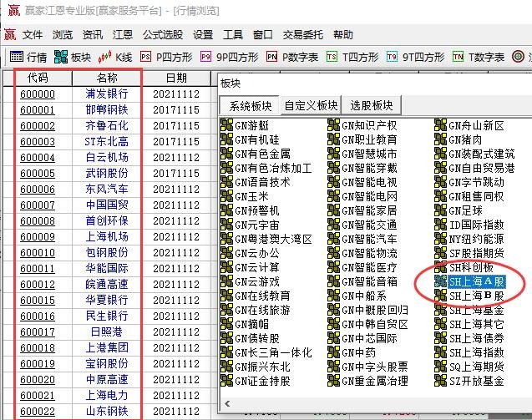Open the 交易委托 menu
The height and width of the screenshot is (420, 532).
[303, 34]
